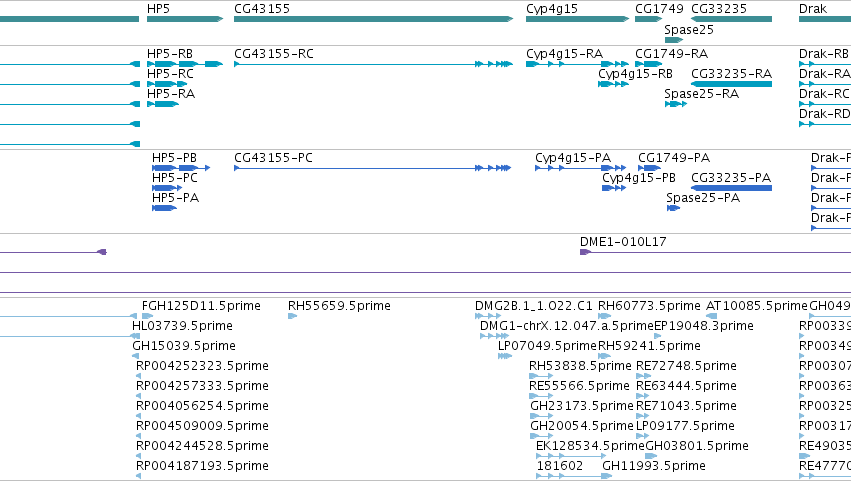Click the CG1749-PA protein feature
The height and width of the screenshot is (481, 851).
(650, 168)
